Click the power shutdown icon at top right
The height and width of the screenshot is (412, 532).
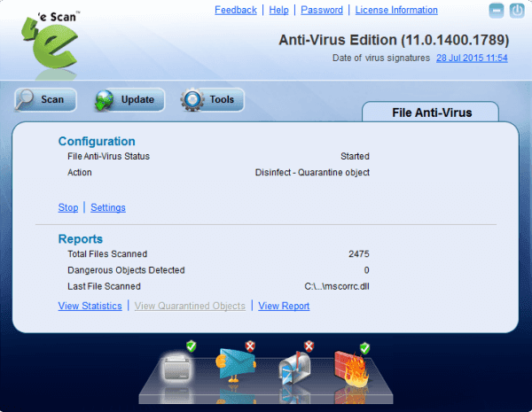pyautogui.click(x=517, y=11)
